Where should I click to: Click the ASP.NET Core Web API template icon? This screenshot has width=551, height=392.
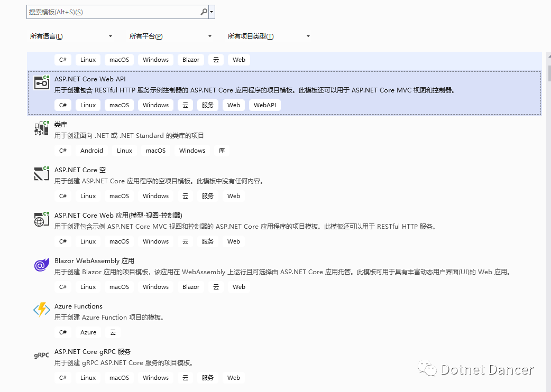(41, 82)
